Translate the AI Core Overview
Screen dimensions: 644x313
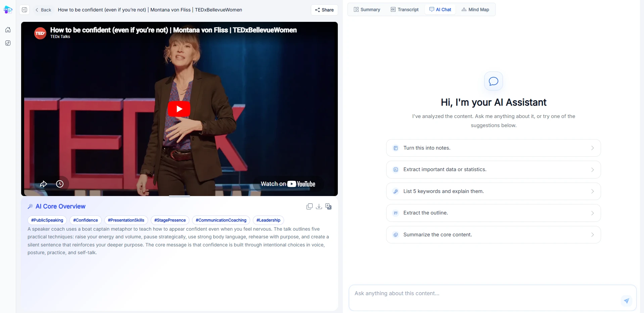click(328, 206)
